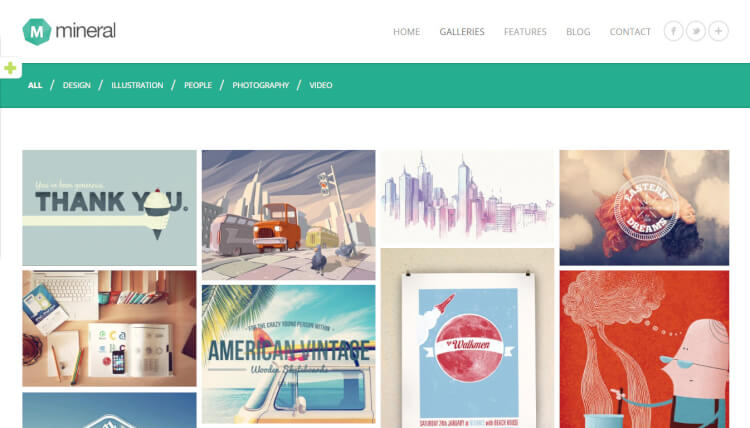Open the red character illustration thumbnail
750x428 pixels.
(x=644, y=349)
